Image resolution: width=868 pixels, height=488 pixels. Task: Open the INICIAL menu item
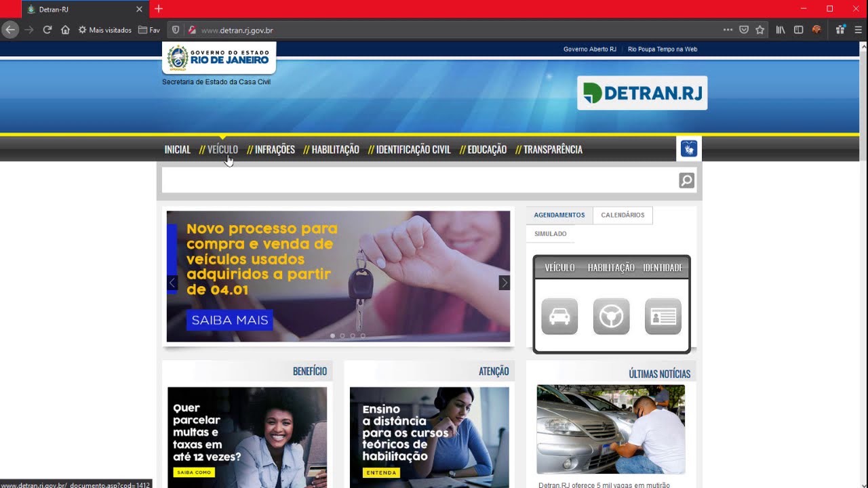point(178,149)
